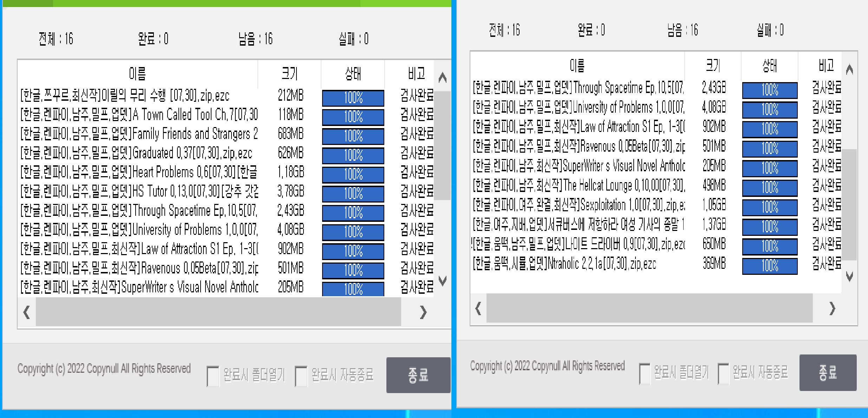Click the 100% progress bar of Graduated 0.37
868x418 pixels.
[x=353, y=155]
